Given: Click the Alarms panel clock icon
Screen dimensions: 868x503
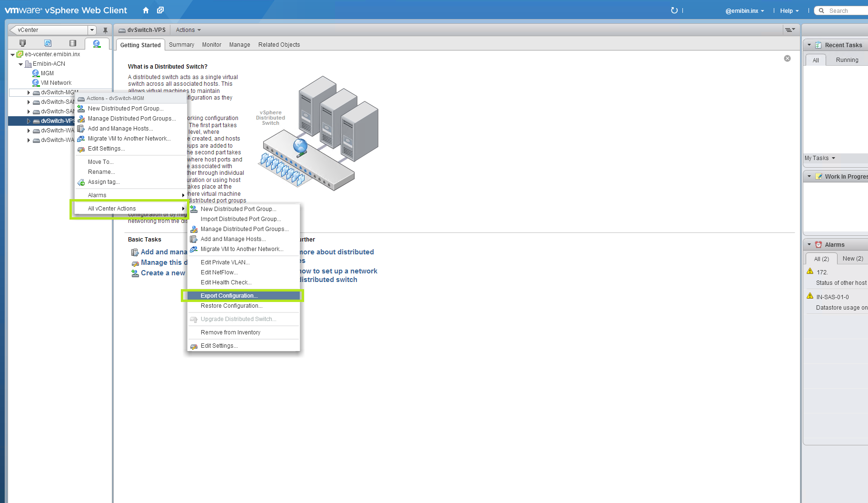Looking at the screenshot, I should (819, 244).
